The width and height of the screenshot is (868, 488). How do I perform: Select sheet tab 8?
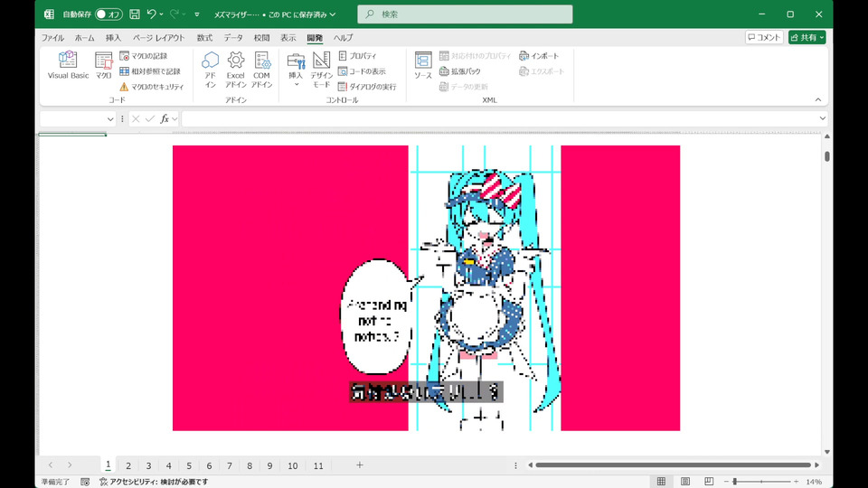pyautogui.click(x=250, y=466)
